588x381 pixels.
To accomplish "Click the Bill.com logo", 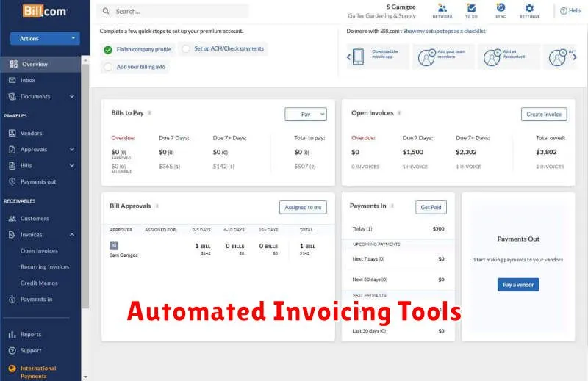I will click(45, 11).
